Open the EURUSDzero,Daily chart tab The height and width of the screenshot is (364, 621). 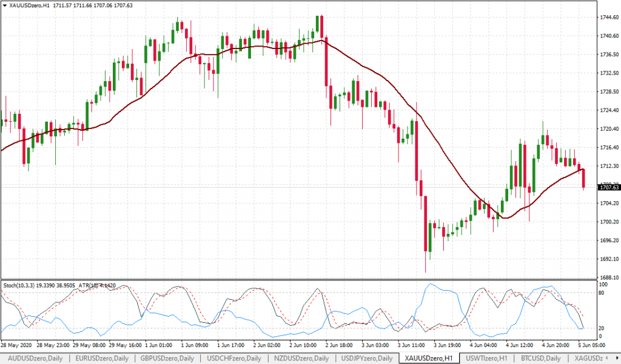pyautogui.click(x=101, y=359)
